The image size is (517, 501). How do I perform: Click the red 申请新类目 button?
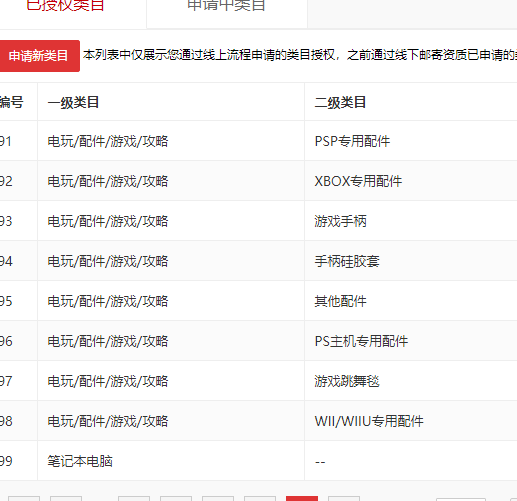39,56
